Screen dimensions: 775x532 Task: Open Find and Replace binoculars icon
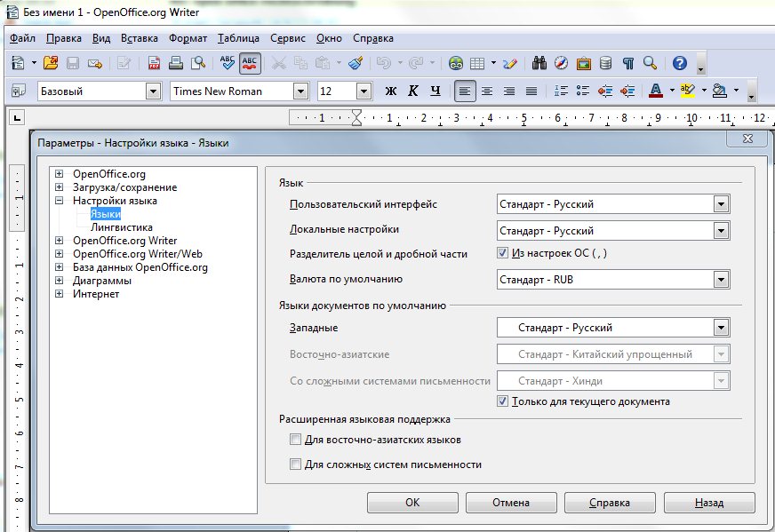point(539,63)
